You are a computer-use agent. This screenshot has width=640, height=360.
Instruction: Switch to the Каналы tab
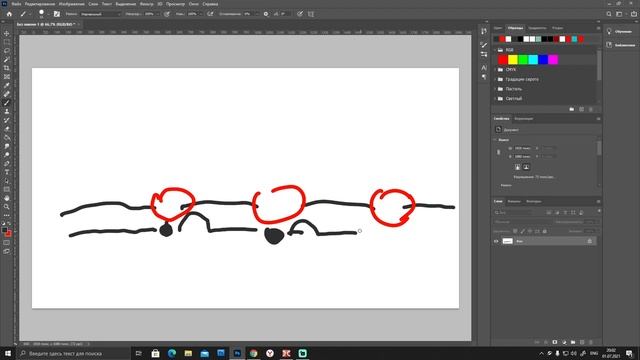coord(514,201)
